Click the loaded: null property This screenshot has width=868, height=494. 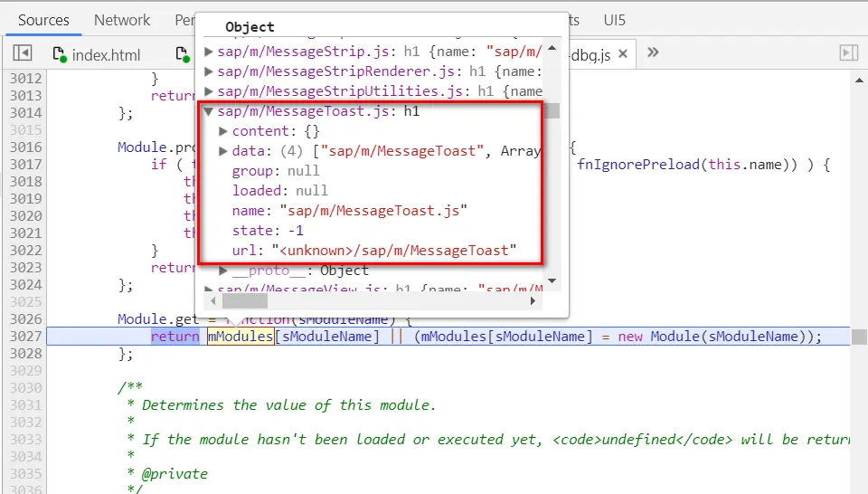(x=280, y=191)
